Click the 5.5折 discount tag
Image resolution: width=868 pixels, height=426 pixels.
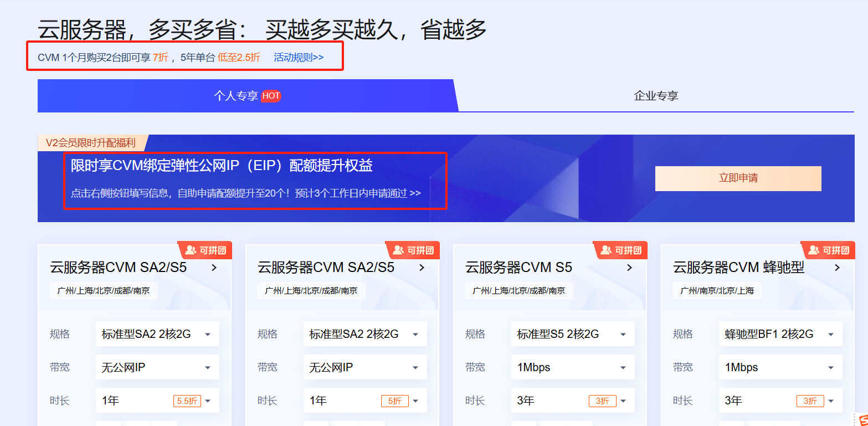[x=187, y=401]
